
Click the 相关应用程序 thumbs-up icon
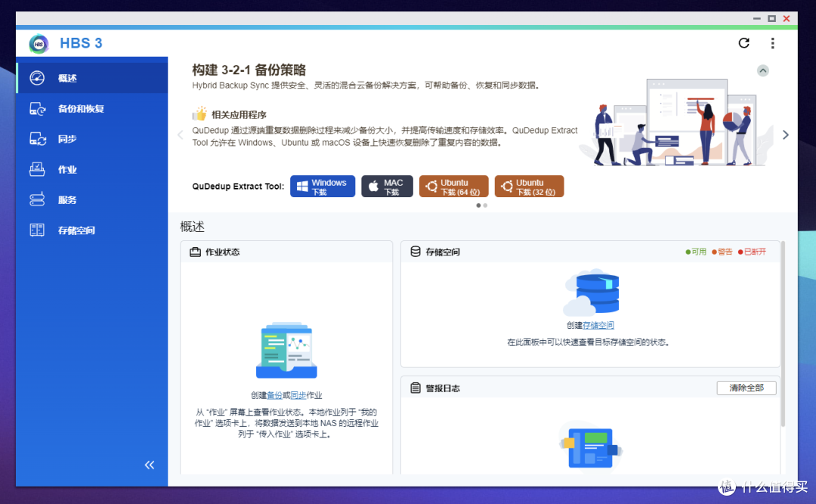pyautogui.click(x=199, y=113)
